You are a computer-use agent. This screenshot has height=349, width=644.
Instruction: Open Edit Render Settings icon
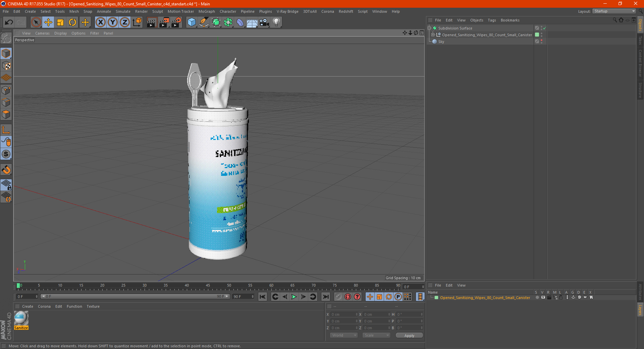(176, 22)
